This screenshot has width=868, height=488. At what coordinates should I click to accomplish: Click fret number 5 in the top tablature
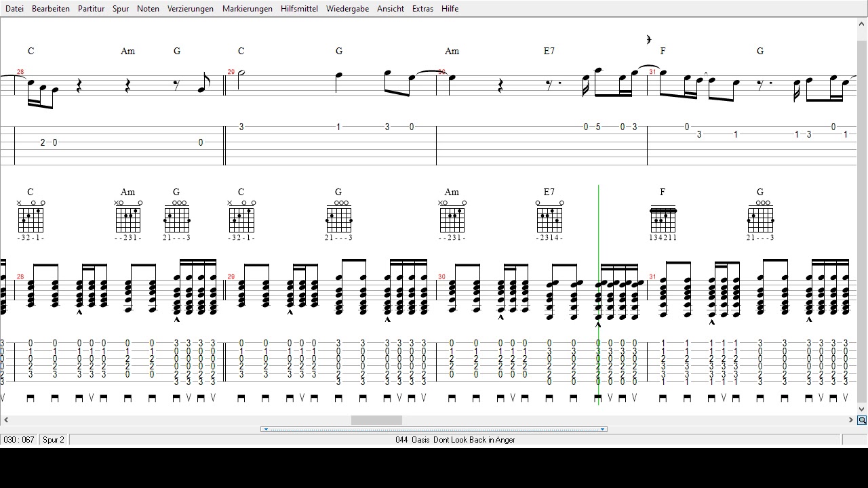[x=598, y=127]
